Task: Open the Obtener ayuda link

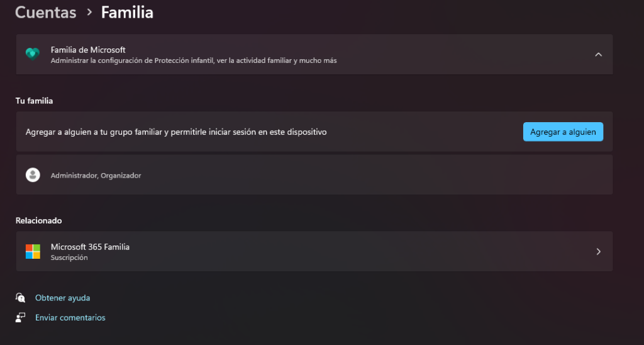Action: pyautogui.click(x=62, y=298)
